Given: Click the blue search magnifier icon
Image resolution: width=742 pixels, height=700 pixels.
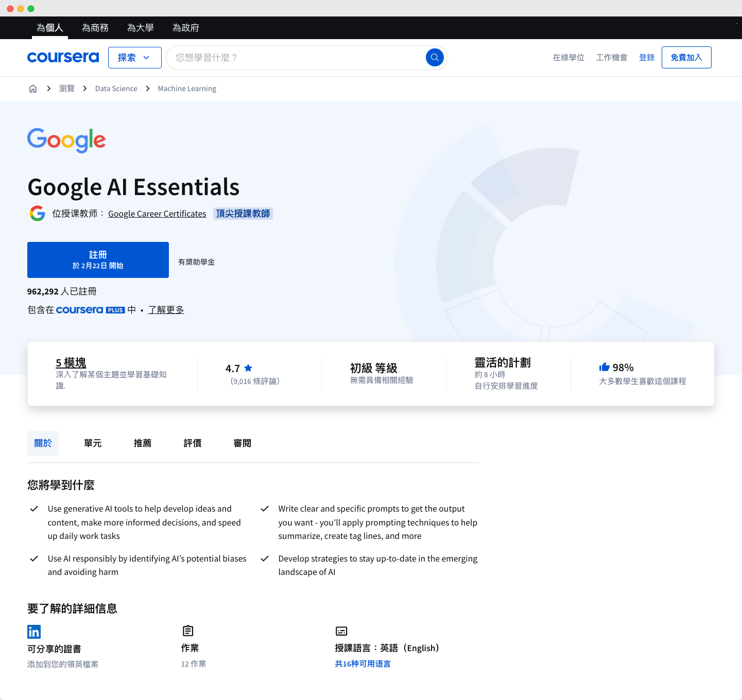Looking at the screenshot, I should 435,57.
